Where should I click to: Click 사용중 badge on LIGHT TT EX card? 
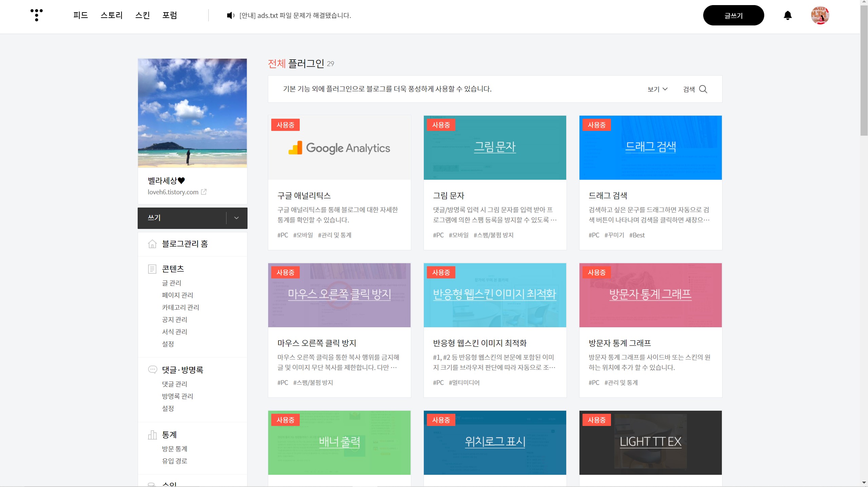pyautogui.click(x=596, y=420)
